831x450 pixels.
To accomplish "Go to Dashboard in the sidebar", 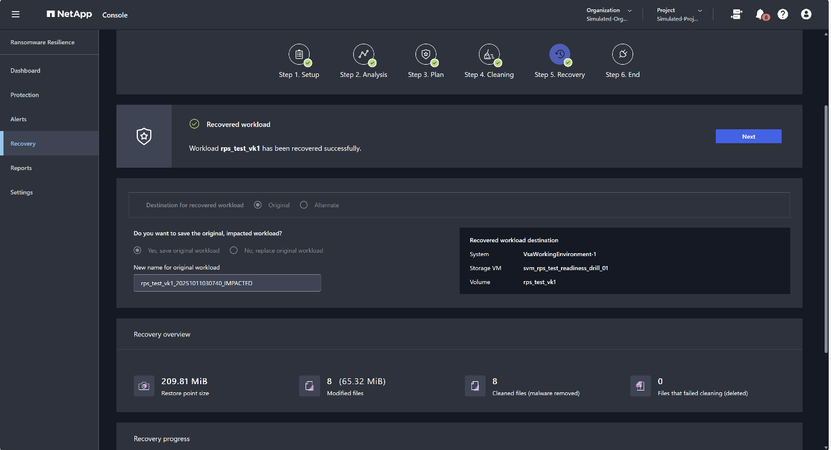I will (x=26, y=71).
